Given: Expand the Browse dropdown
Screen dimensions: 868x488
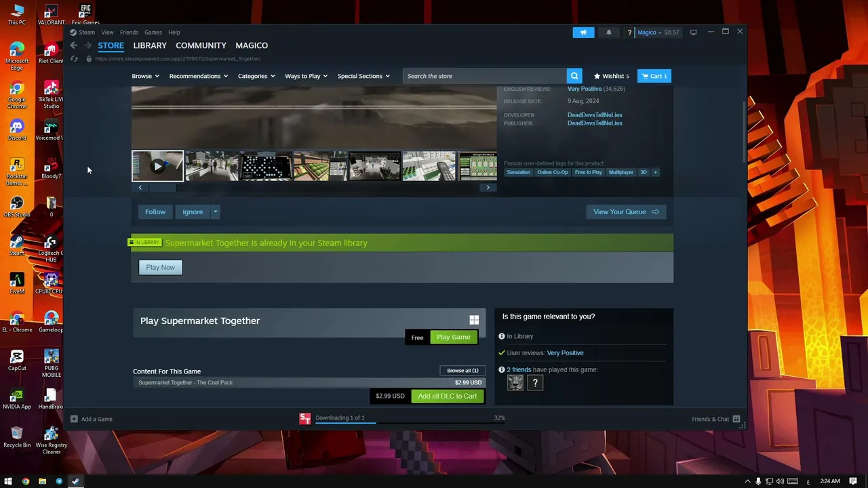Looking at the screenshot, I should click(145, 76).
